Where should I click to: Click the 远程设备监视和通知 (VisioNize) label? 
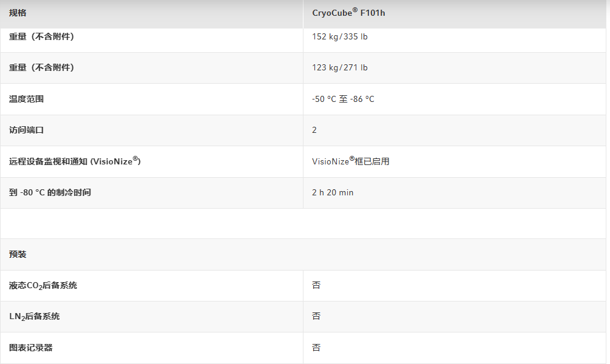(x=75, y=161)
